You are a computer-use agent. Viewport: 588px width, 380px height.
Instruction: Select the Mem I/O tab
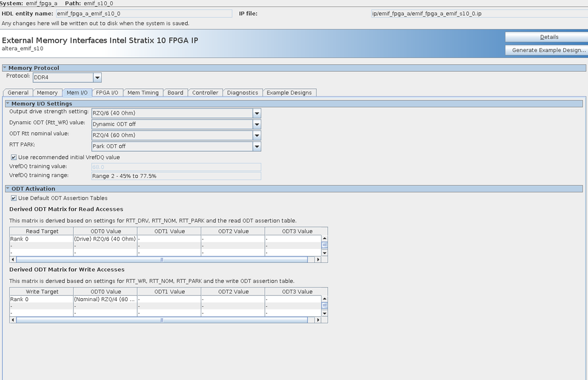click(77, 92)
